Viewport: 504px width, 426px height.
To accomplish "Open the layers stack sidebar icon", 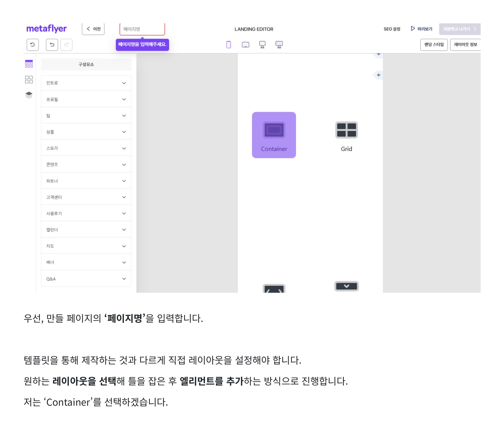I will tap(29, 95).
